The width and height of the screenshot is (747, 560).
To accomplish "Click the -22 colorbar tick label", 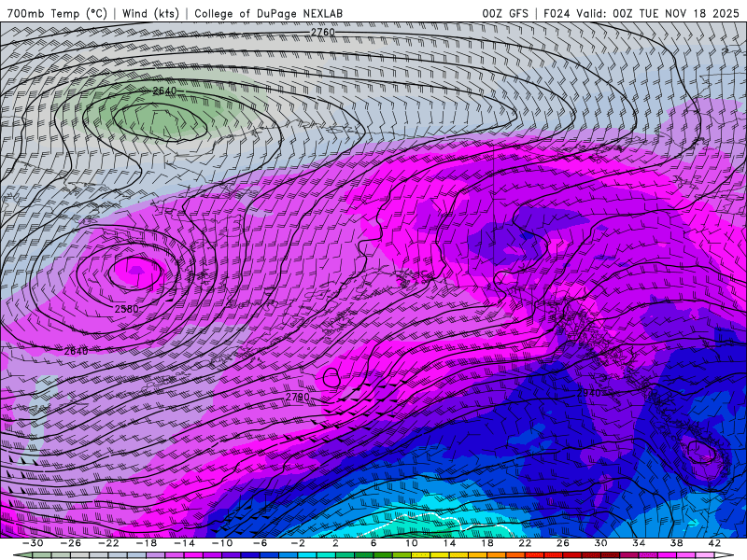I will (x=108, y=543).
